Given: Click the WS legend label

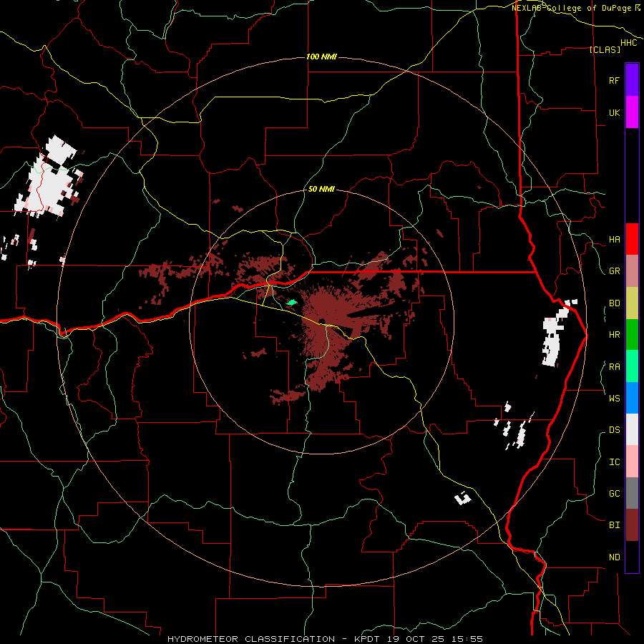Looking at the screenshot, I should pyautogui.click(x=614, y=398).
